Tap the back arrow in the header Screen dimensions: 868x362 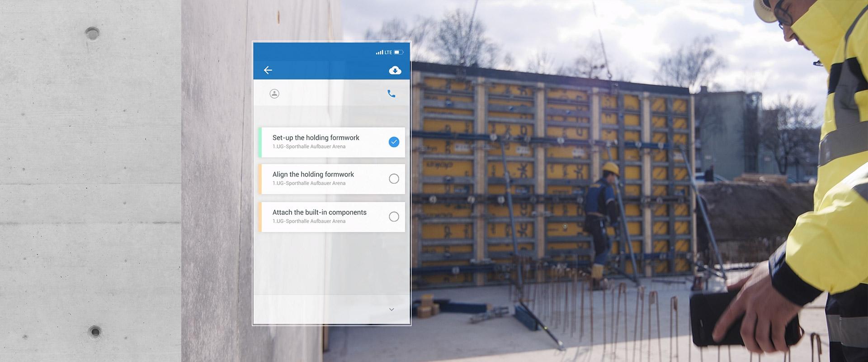tap(268, 70)
